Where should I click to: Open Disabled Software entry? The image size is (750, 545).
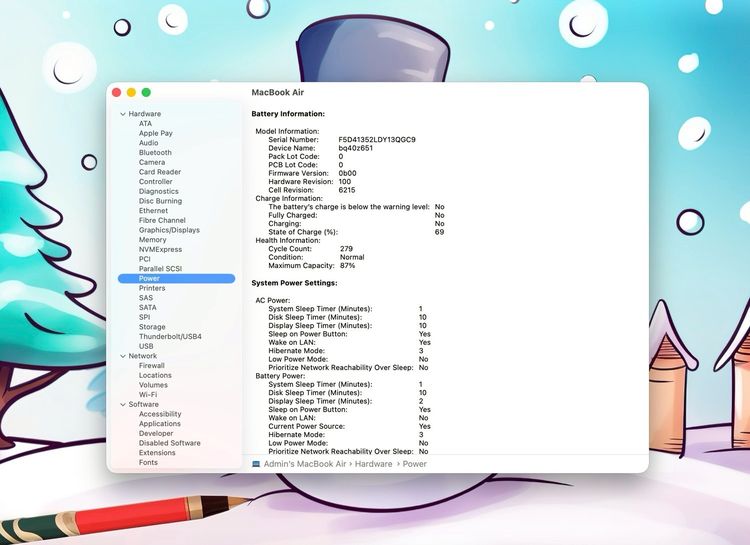170,443
